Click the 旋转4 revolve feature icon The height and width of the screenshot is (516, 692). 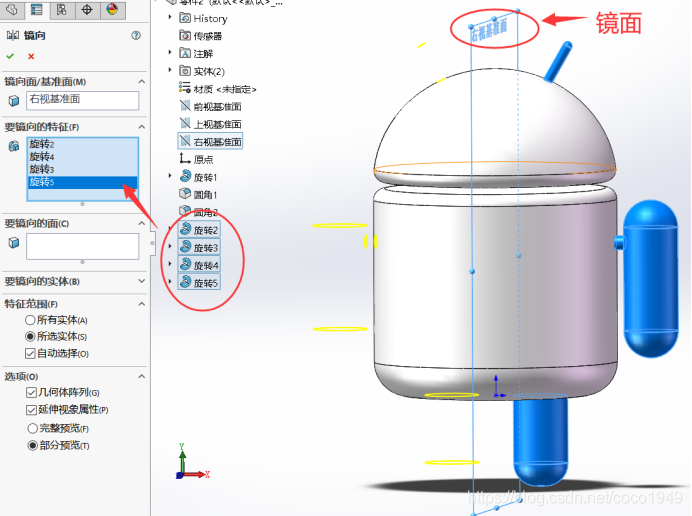186,264
